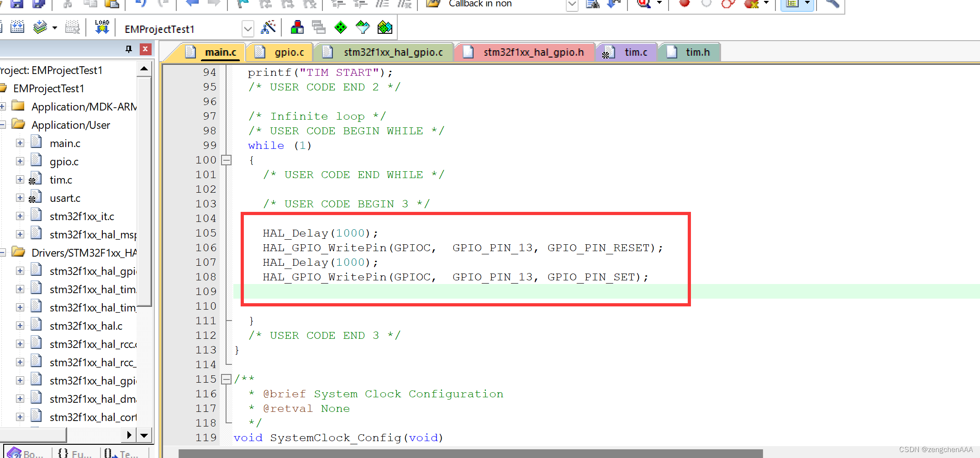
Task: Switch to the gpio.c tab
Action: 279,52
